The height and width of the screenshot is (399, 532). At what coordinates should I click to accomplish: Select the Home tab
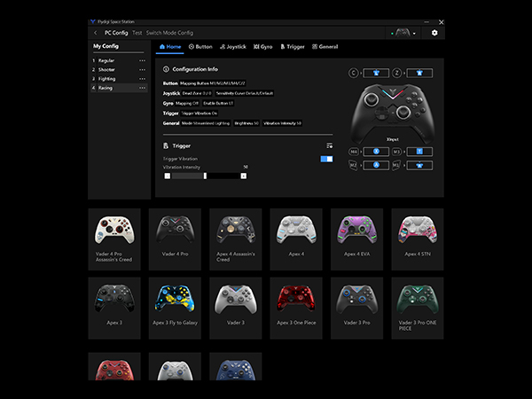point(170,47)
